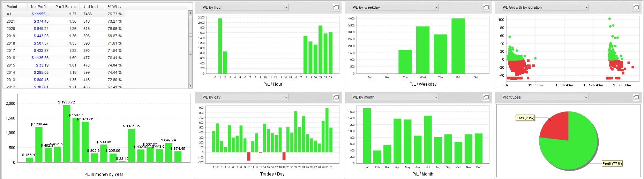The height and width of the screenshot is (179, 644).
Task: Open the P/L by weekday dropdown
Action: coord(395,7)
